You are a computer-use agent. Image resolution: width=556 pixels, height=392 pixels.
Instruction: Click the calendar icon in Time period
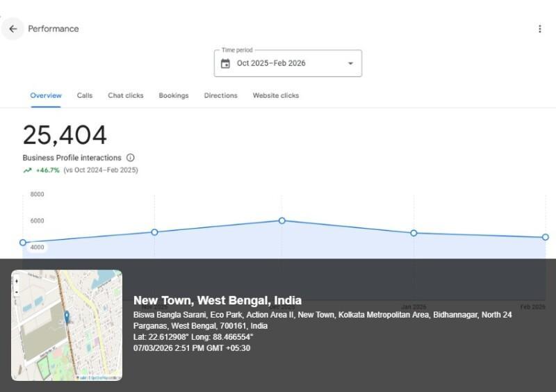click(225, 63)
